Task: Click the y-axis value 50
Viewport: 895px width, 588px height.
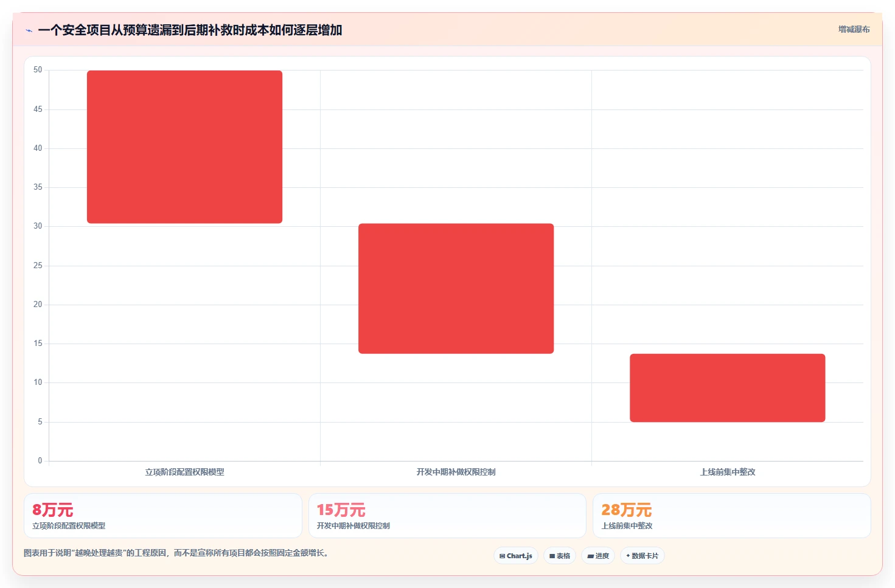Action: coord(38,70)
